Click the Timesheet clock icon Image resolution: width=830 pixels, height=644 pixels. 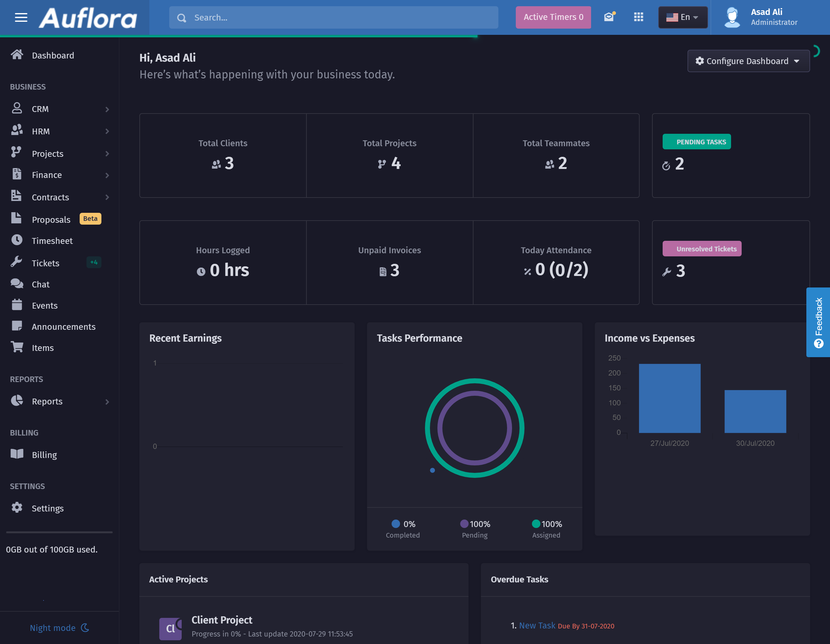click(17, 240)
